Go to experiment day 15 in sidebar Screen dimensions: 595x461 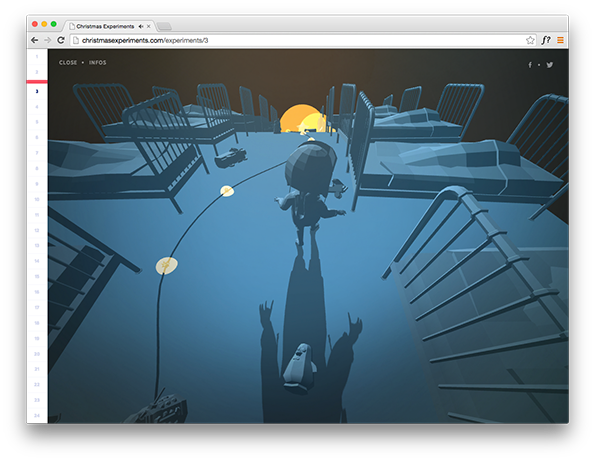pyautogui.click(x=37, y=277)
